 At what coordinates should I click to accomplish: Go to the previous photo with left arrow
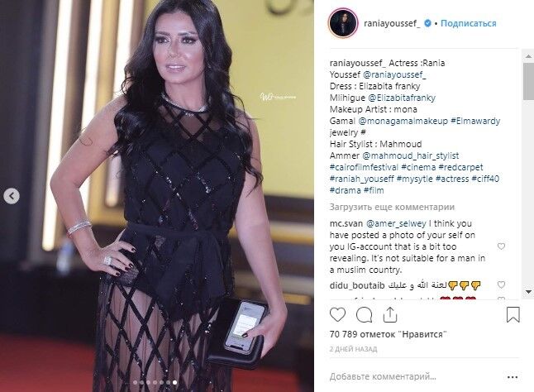(x=12, y=196)
